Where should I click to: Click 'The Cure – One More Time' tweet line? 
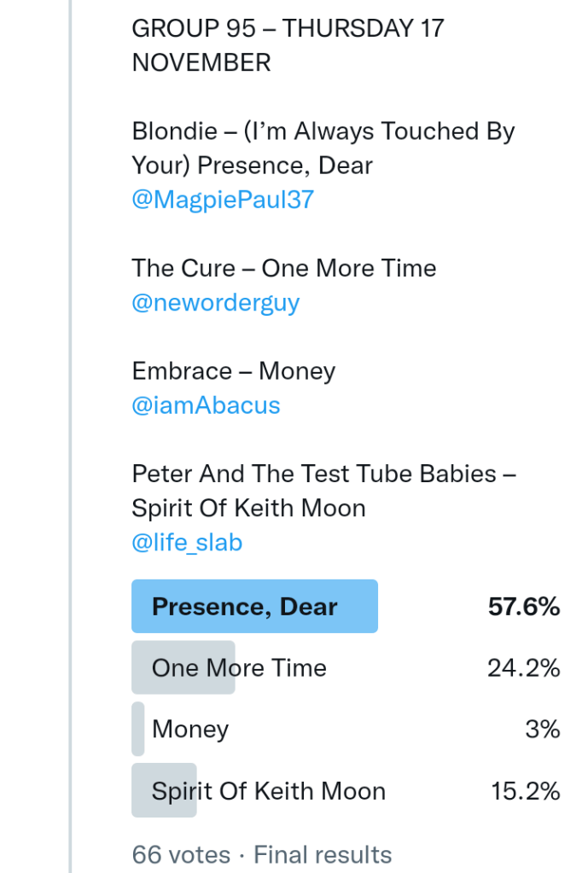pyautogui.click(x=283, y=268)
